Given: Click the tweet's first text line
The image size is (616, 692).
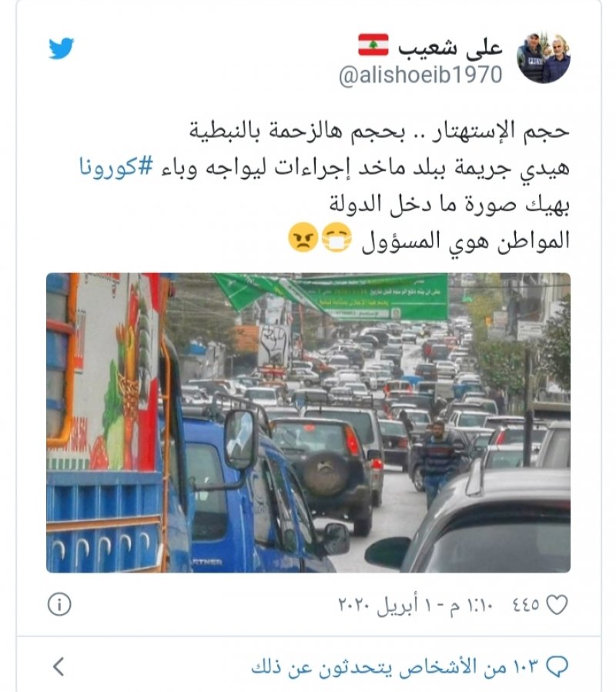Looking at the screenshot, I should click(x=379, y=131).
